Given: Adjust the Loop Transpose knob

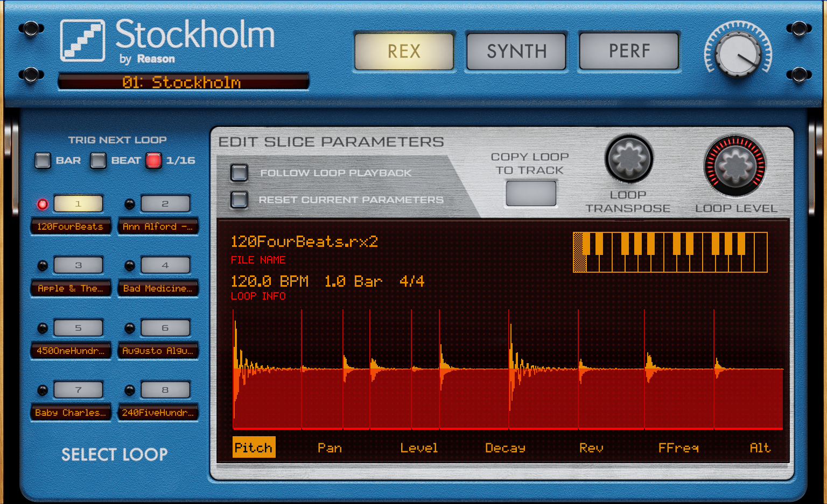Looking at the screenshot, I should 629,160.
